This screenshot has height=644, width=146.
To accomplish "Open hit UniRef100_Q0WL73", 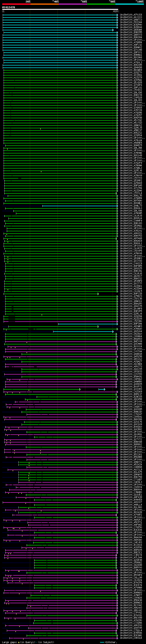I will [131, 206].
